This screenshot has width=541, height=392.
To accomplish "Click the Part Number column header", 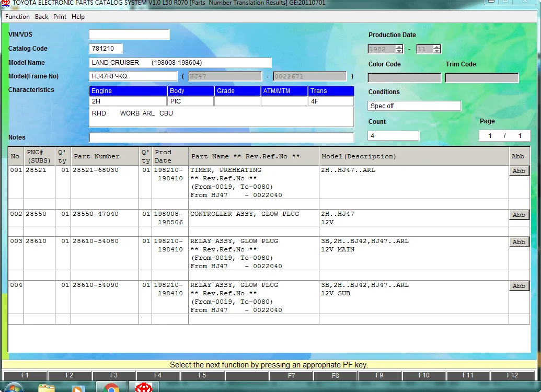I will coord(105,156).
